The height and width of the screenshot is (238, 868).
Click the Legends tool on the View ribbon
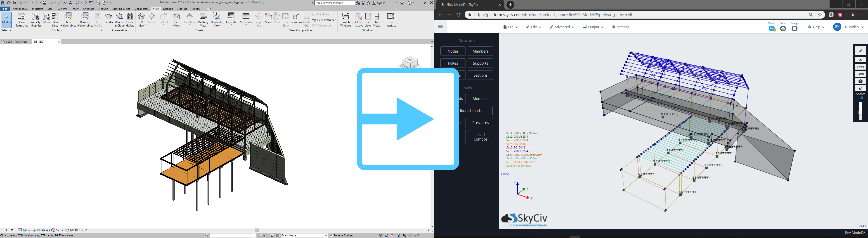(x=231, y=19)
